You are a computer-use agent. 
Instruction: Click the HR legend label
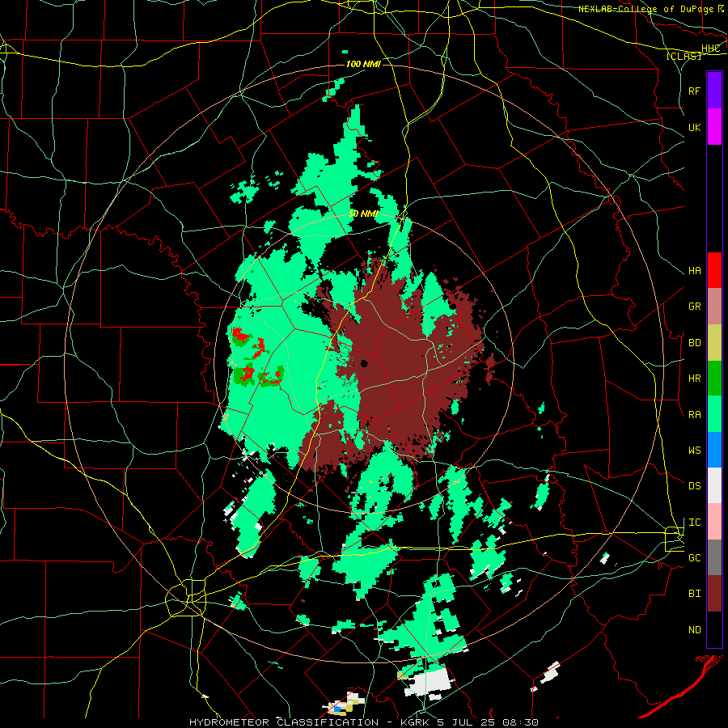point(694,379)
